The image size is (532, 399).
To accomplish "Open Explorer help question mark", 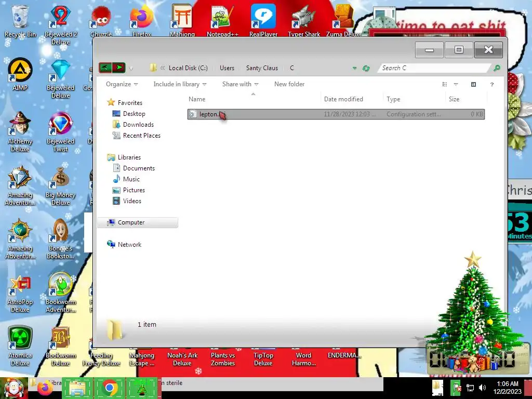I will point(491,84).
